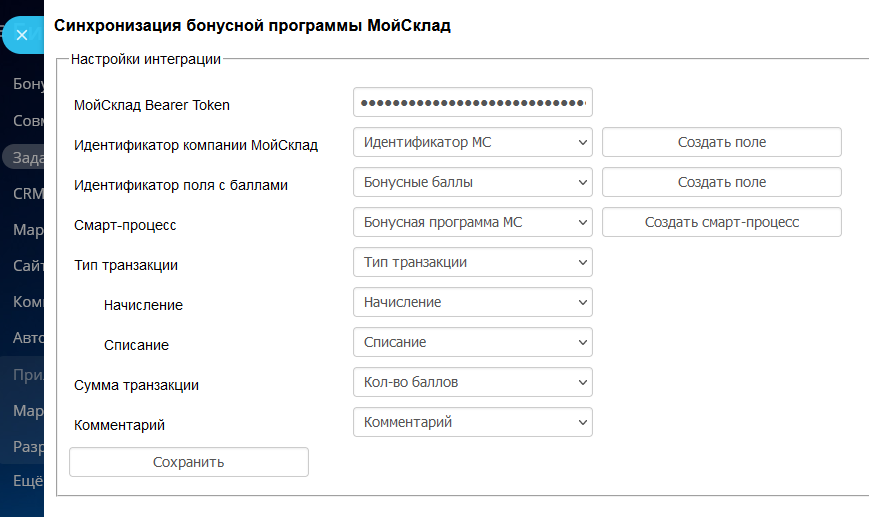Open Идентификатор компании МойСклад dropdown
Viewport: 869px width, 517px height.
click(x=472, y=142)
